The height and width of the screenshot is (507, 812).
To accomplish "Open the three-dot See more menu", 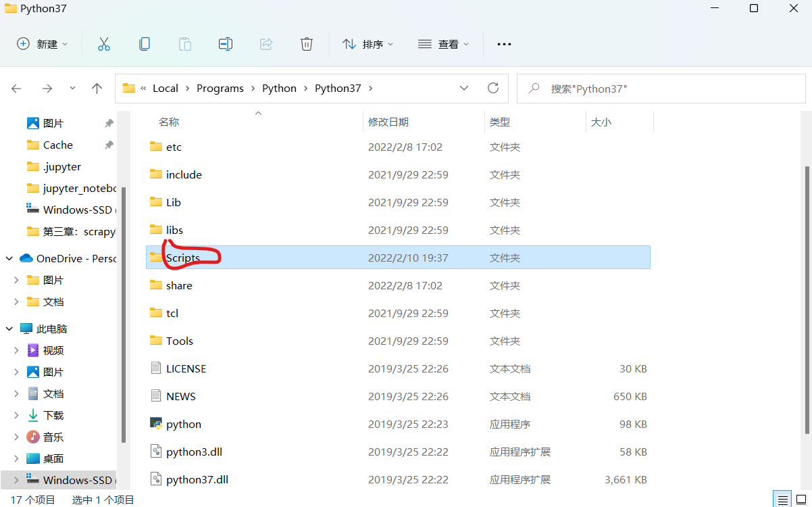I will tap(504, 44).
